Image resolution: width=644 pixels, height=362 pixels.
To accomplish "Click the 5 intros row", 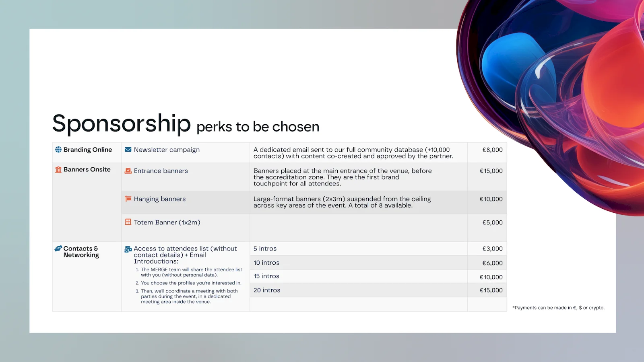I will coord(265,249).
